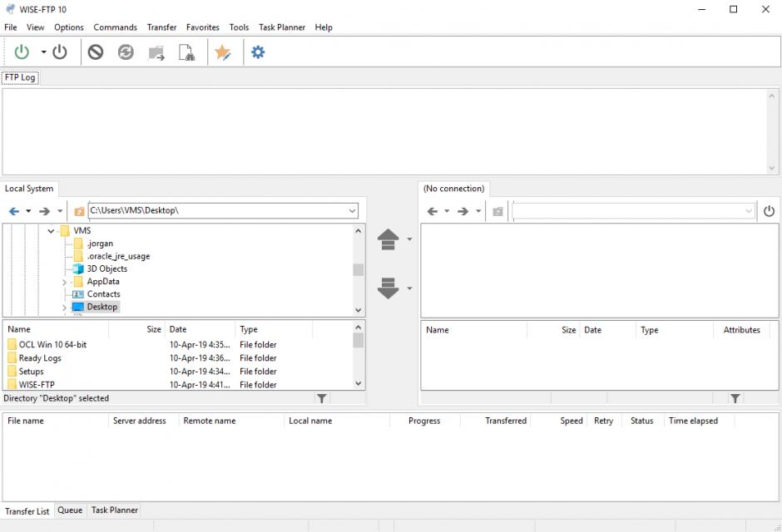782x532 pixels.
Task: Open the Tools menu
Action: click(x=239, y=27)
